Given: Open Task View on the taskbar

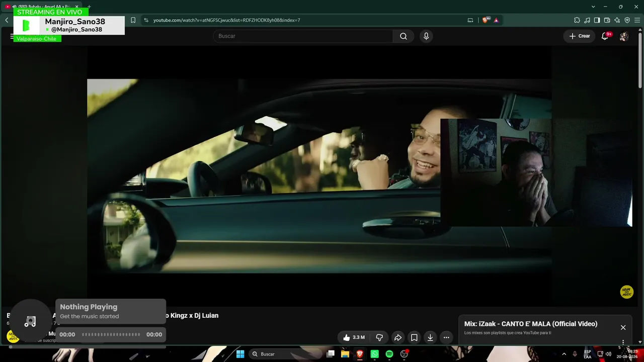Looking at the screenshot, I should tap(331, 354).
